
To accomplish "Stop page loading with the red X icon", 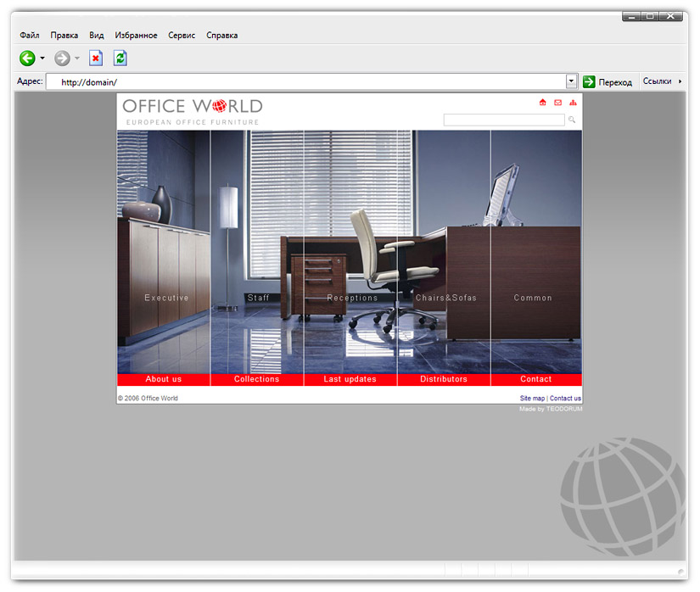I will (x=95, y=58).
